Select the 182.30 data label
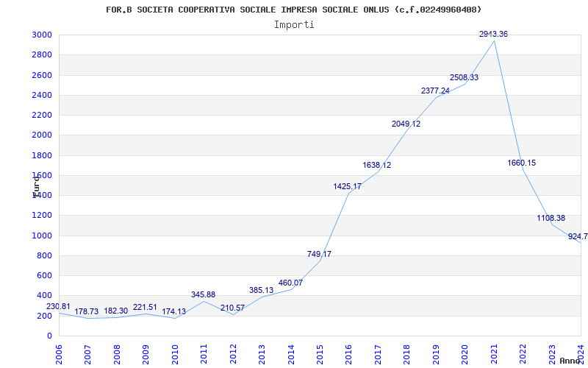Viewport: 588px width, 368px height. pyautogui.click(x=116, y=311)
